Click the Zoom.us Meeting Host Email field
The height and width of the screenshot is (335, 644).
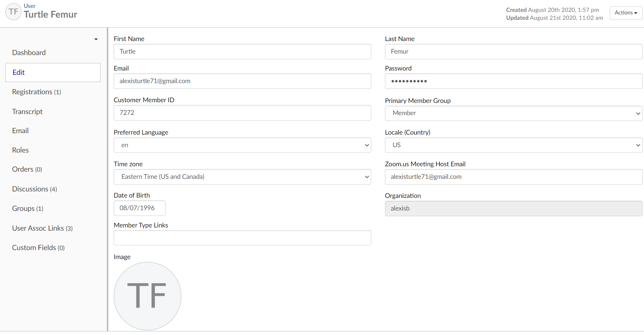pos(514,177)
